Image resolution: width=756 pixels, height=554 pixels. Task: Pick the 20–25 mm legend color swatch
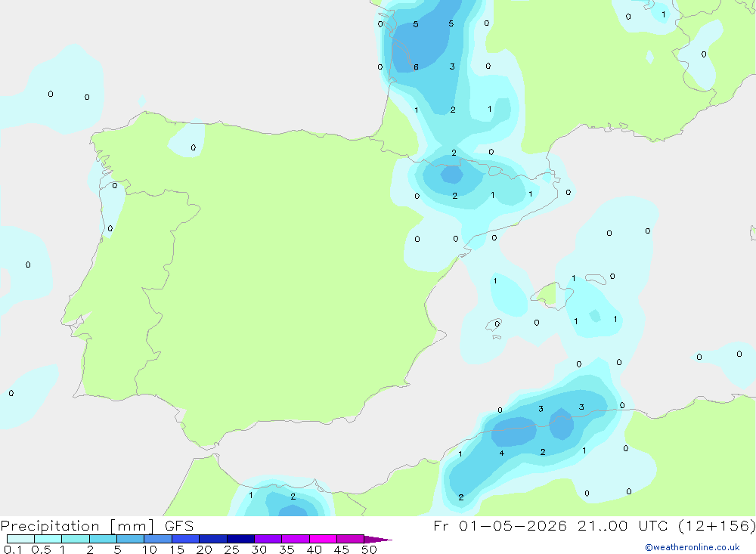[x=213, y=539]
